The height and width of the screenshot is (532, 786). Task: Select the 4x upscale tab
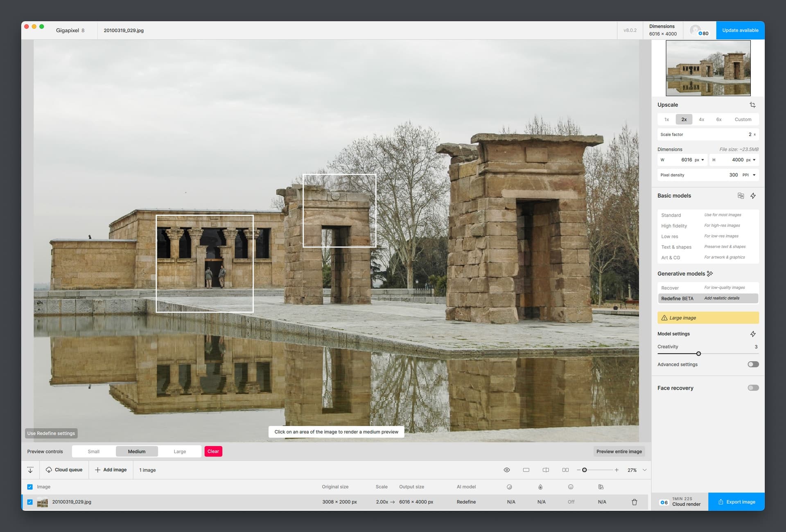click(701, 119)
